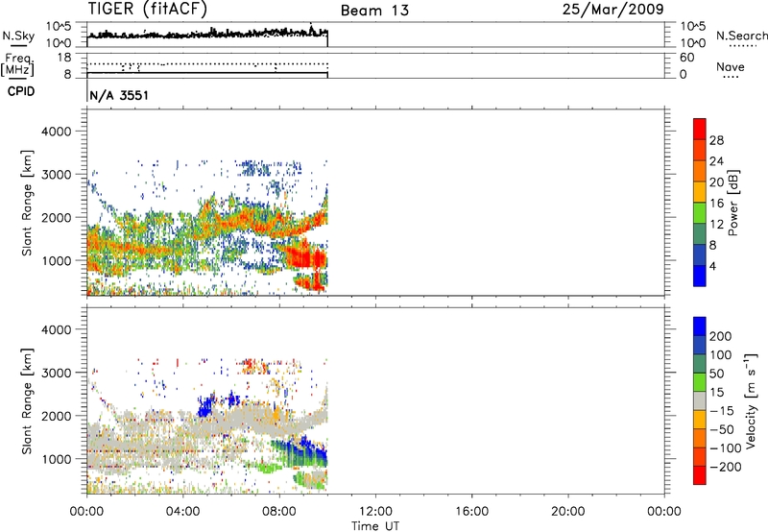The image size is (768, 532).
Task: Click the '16:00' time tick label
Action: (471, 512)
